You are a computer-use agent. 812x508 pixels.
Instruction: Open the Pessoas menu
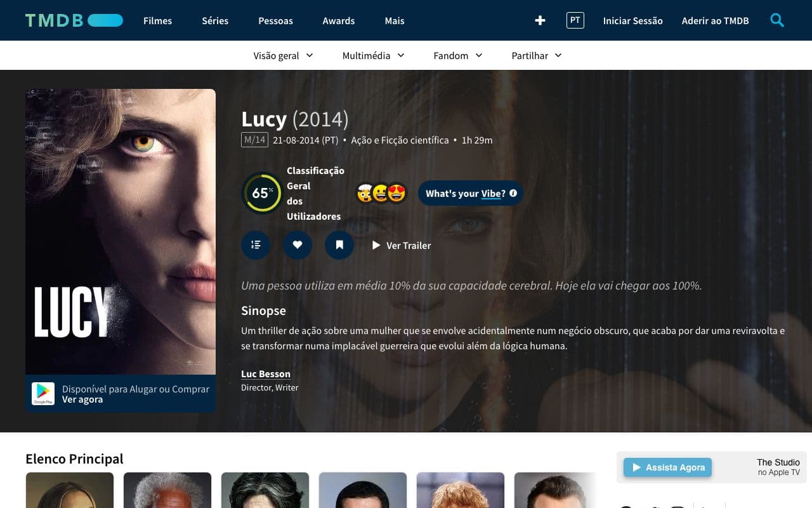[x=275, y=21]
